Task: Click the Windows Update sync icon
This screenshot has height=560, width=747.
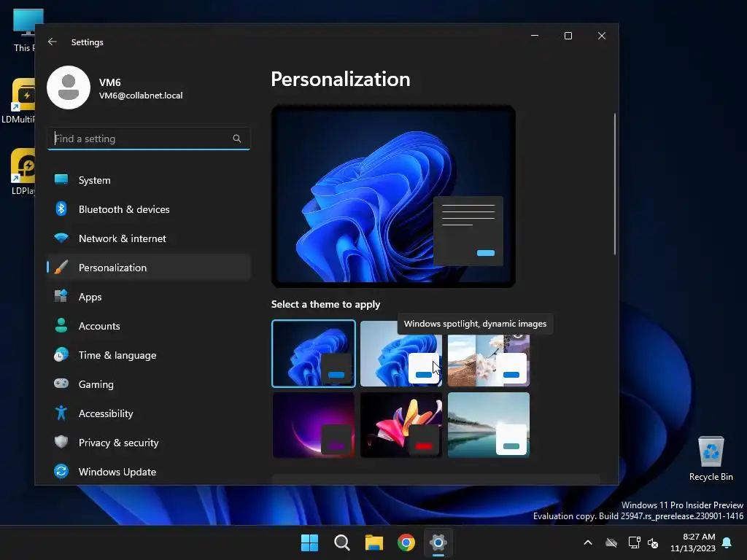Action: [61, 471]
